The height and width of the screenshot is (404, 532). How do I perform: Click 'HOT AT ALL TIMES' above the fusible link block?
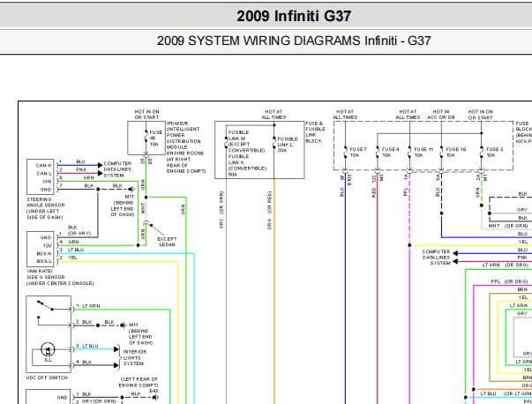[x=273, y=115]
